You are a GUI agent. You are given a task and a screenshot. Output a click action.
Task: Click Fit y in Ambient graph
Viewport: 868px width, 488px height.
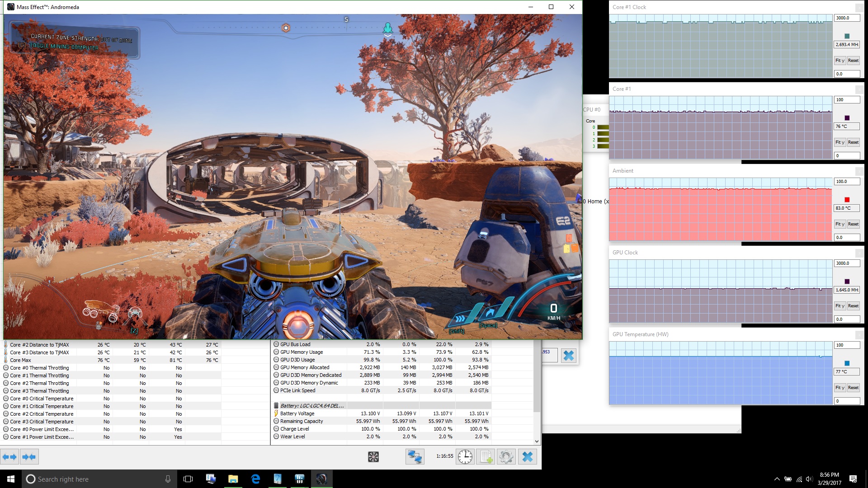click(x=840, y=224)
